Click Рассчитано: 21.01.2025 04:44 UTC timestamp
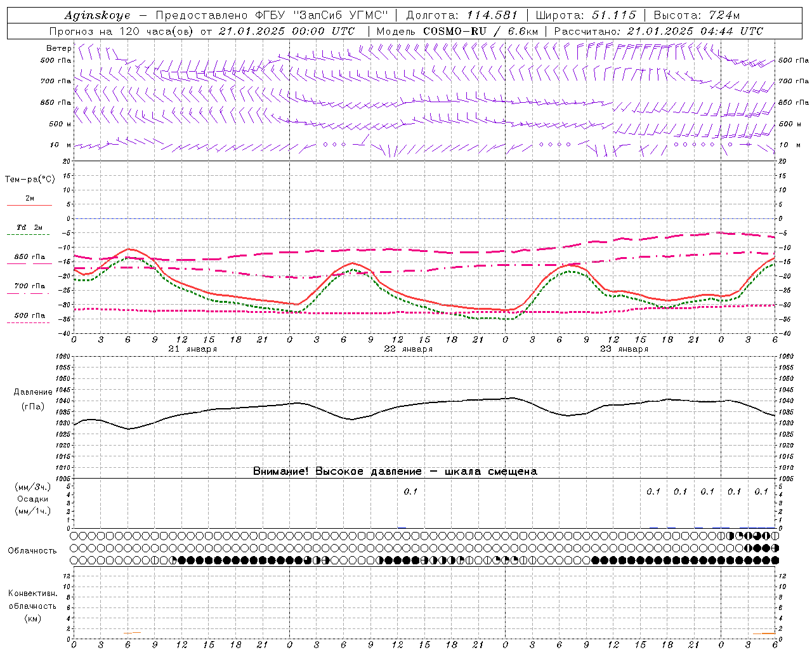The width and height of the screenshot is (812, 650). click(x=658, y=31)
